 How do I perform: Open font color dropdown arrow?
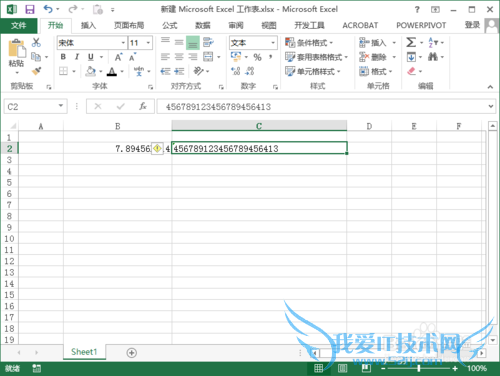tap(122, 71)
